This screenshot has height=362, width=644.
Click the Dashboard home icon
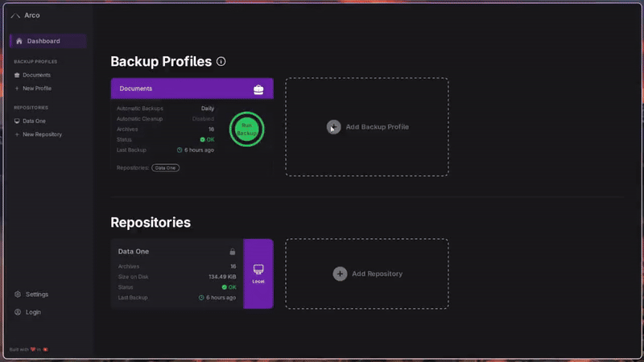(x=19, y=41)
